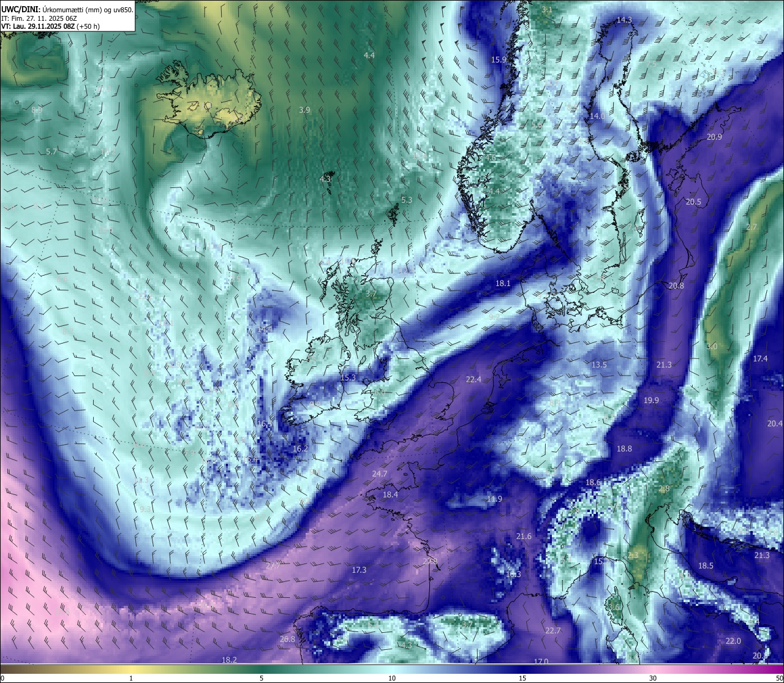
Task: Click the 3.7 value over Scotland
Action: pyautogui.click(x=371, y=293)
